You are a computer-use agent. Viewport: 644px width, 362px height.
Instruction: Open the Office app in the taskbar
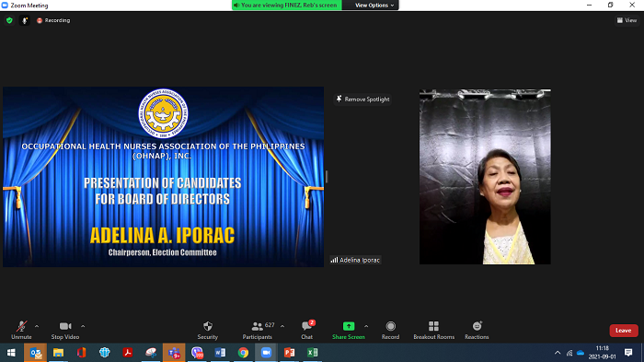(81, 353)
